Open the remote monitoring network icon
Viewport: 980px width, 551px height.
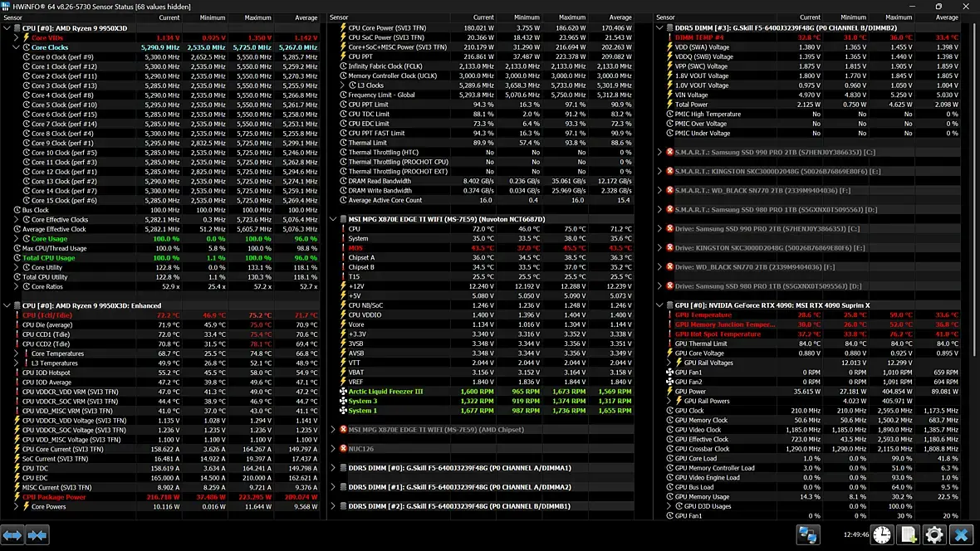point(807,534)
